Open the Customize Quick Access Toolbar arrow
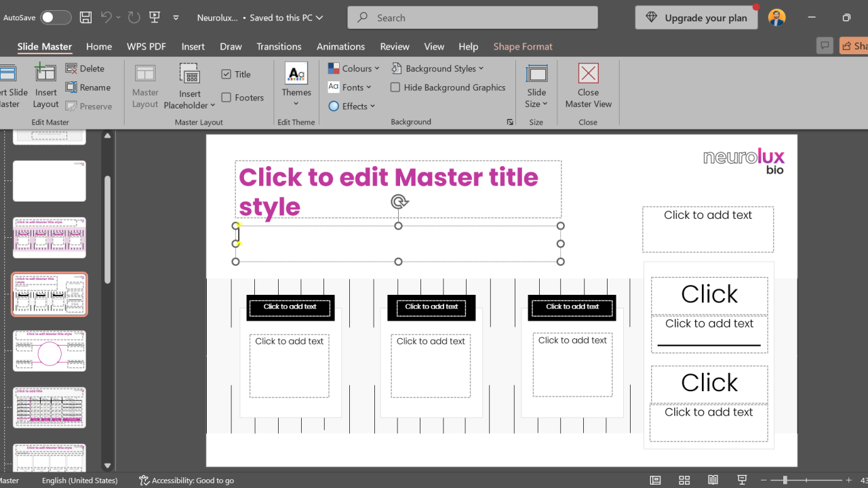This screenshot has width=868, height=488. (176, 18)
